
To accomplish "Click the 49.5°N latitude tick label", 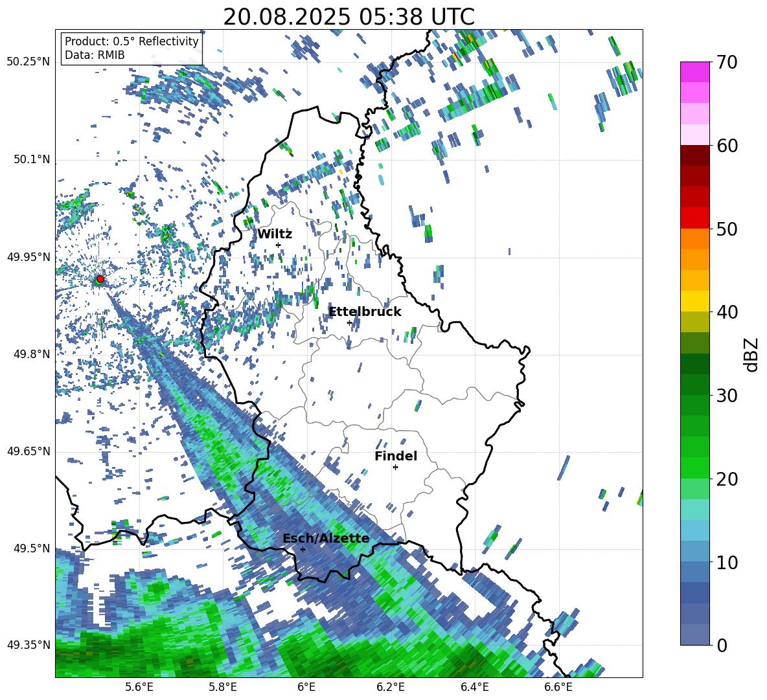I will pos(32,548).
